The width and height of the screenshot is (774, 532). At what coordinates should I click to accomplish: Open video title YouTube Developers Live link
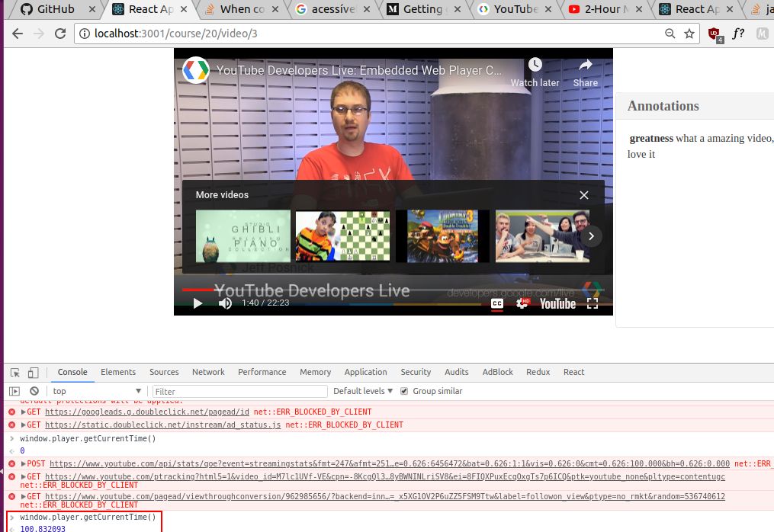point(359,71)
